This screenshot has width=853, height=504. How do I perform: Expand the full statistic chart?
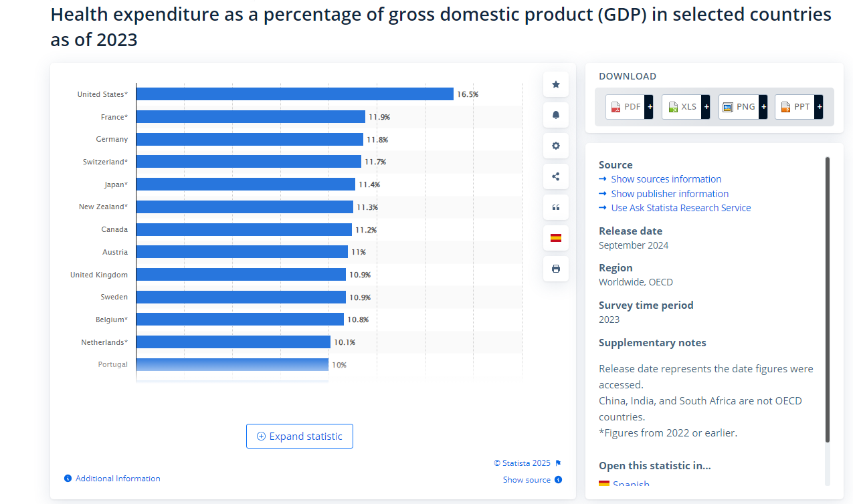click(x=299, y=436)
